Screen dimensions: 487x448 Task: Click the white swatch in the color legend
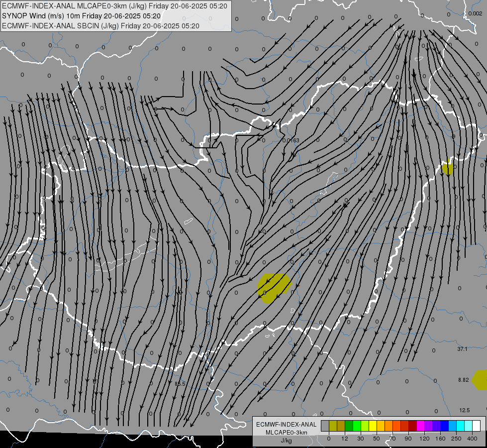(477, 426)
